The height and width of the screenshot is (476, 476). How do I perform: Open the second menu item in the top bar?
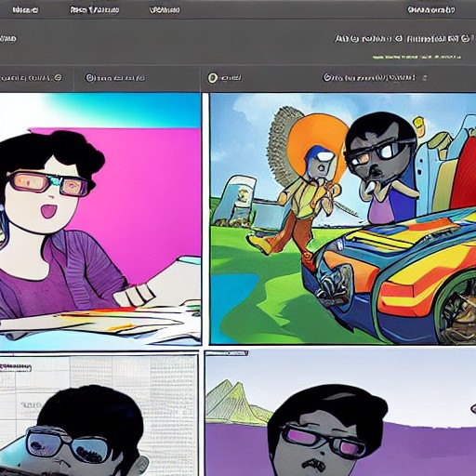pyautogui.click(x=95, y=10)
